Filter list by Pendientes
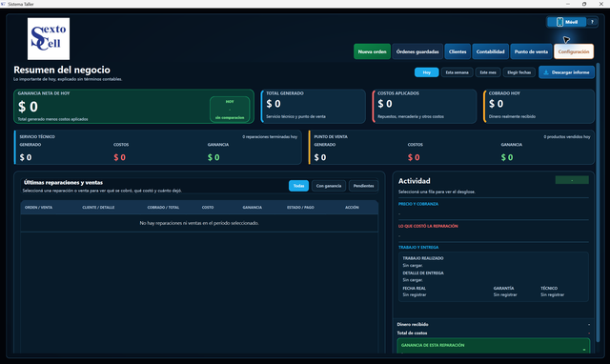610x364 pixels. point(363,186)
